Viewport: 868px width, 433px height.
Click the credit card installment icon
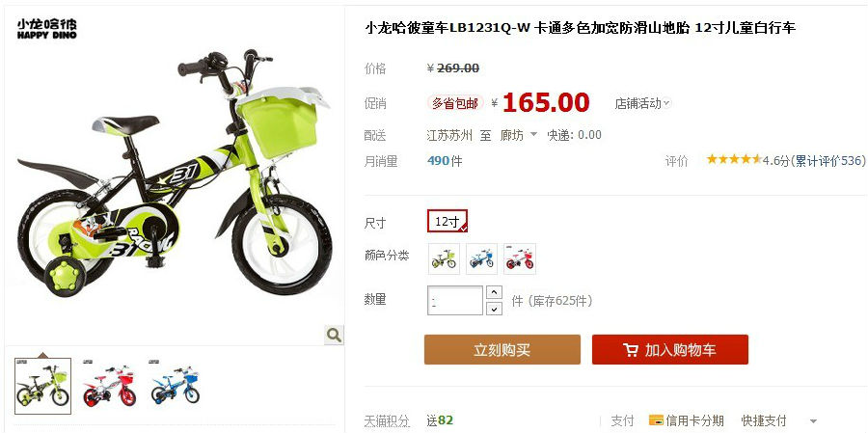[x=656, y=420]
